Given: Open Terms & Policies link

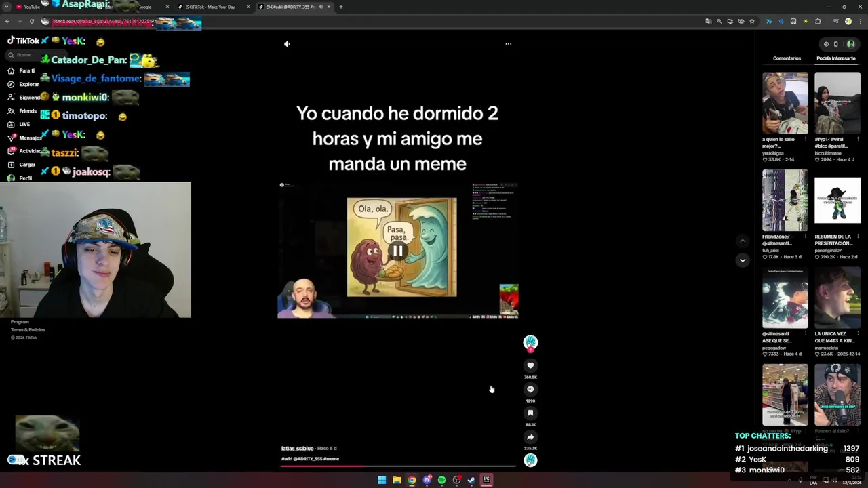Looking at the screenshot, I should pos(28,330).
